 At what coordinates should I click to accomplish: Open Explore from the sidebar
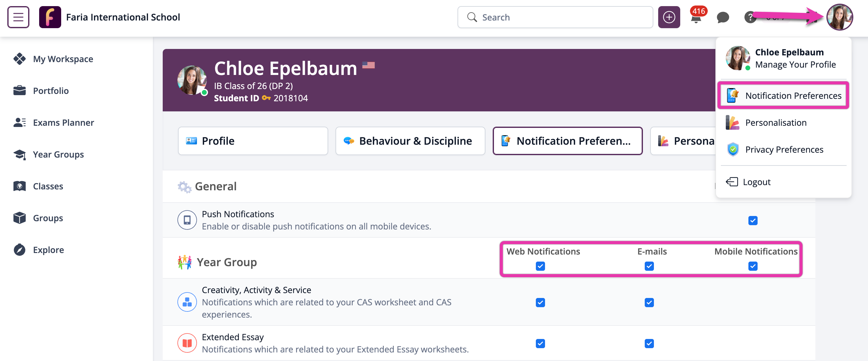tap(48, 250)
